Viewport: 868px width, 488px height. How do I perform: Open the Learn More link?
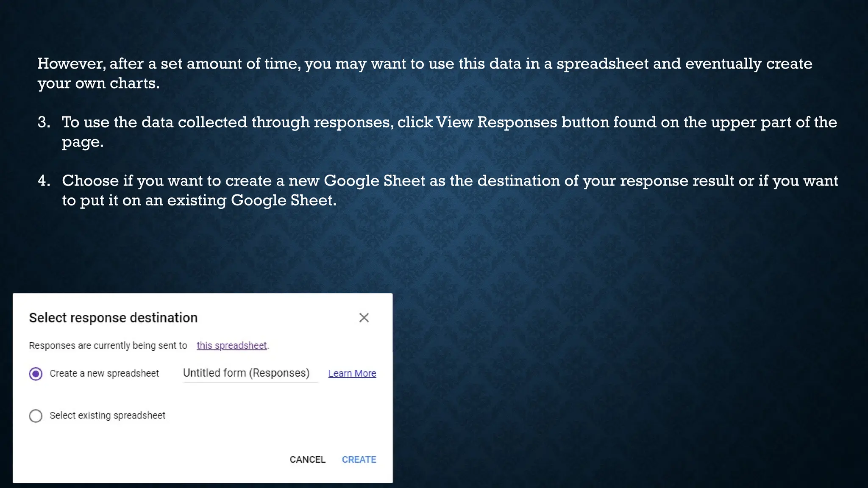click(x=352, y=374)
